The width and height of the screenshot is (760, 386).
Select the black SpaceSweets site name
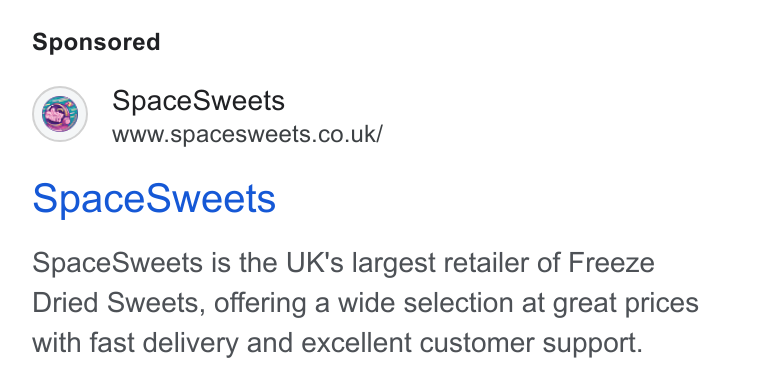tap(198, 101)
